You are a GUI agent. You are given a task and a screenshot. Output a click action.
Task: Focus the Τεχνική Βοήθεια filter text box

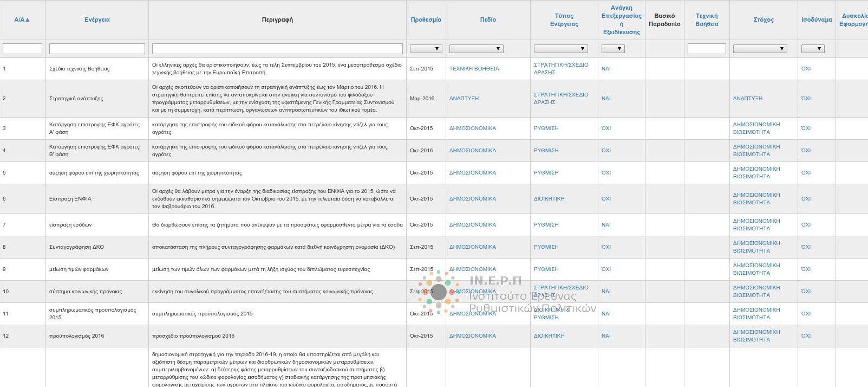(x=707, y=49)
